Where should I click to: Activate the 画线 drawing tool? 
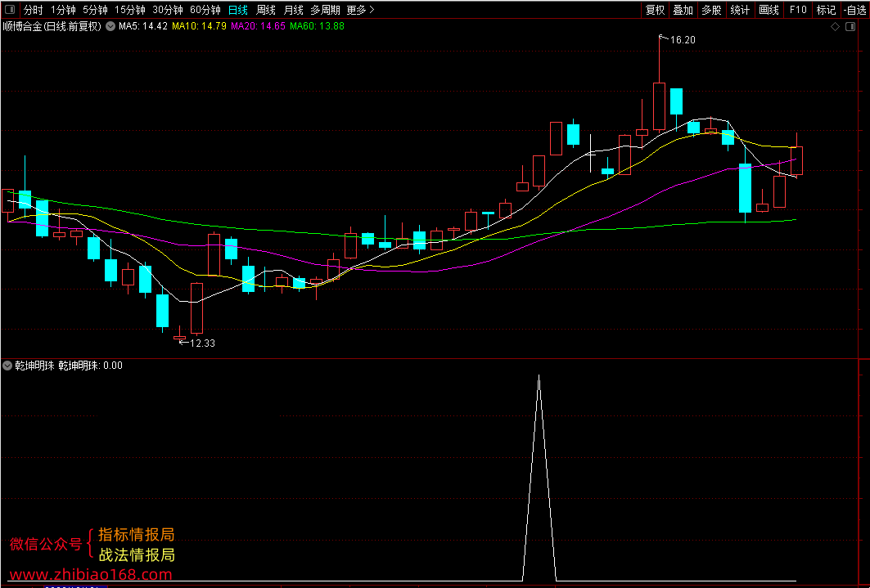coord(769,10)
